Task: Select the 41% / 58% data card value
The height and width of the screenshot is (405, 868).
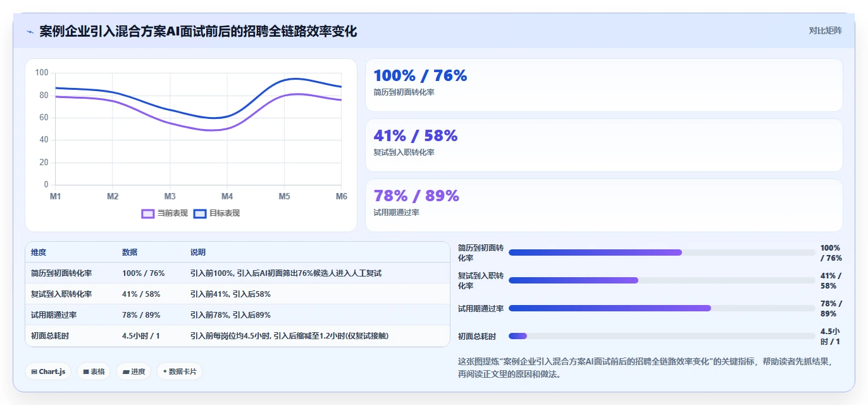Action: click(x=415, y=136)
